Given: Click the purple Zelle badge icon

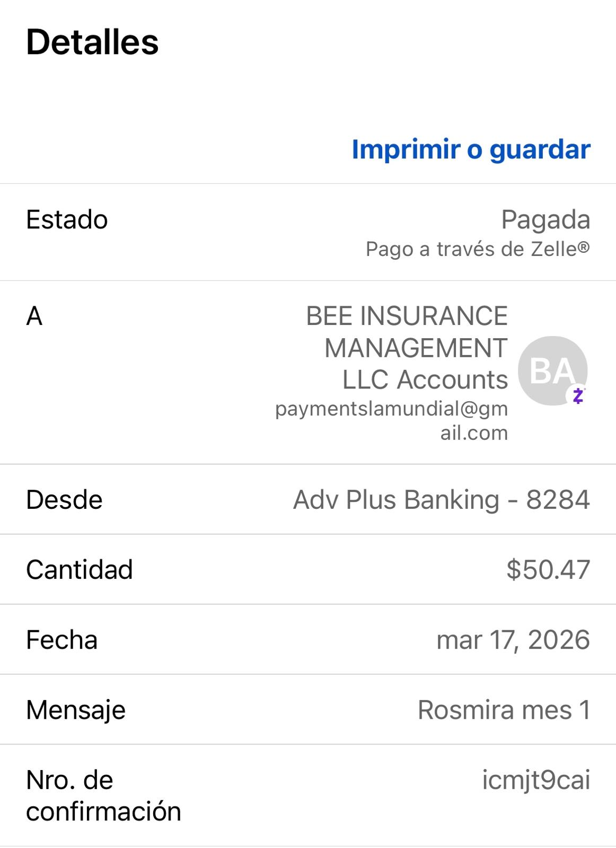Looking at the screenshot, I should coord(578,395).
